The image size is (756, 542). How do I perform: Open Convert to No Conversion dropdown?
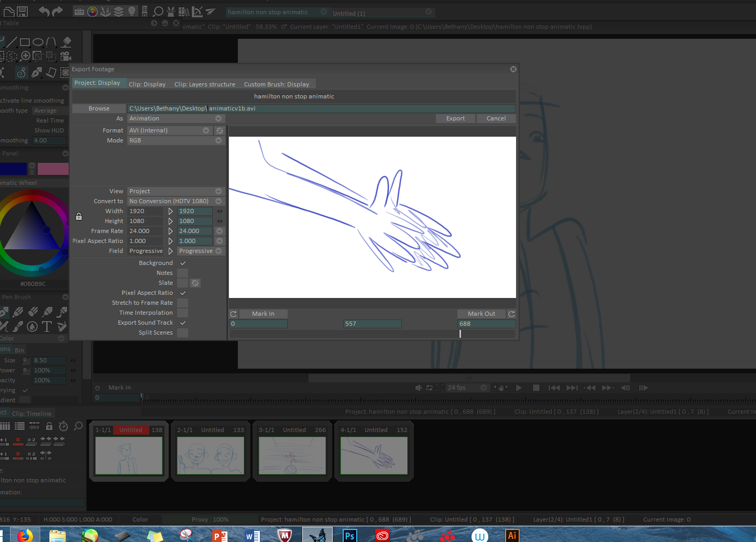(176, 201)
